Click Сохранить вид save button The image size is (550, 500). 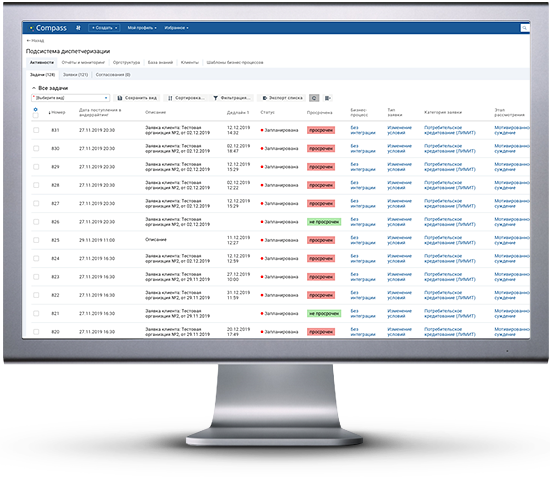point(137,98)
